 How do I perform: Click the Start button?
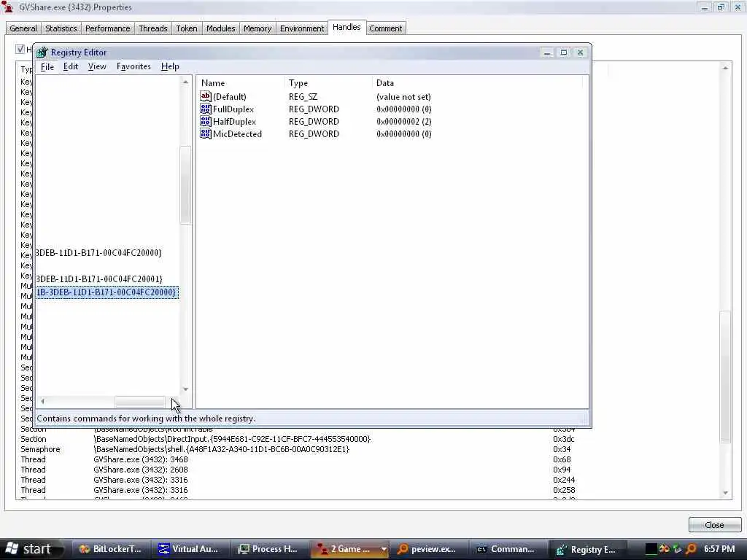(29, 549)
